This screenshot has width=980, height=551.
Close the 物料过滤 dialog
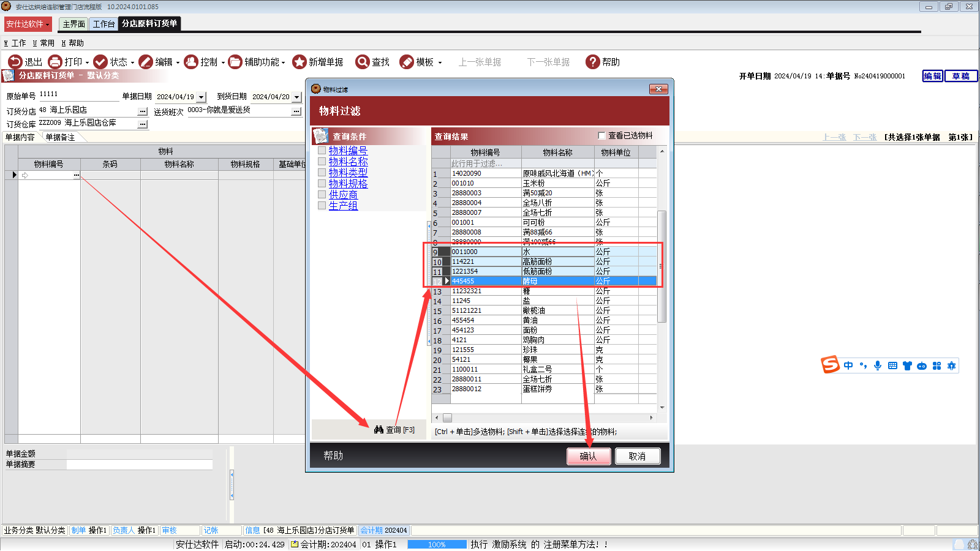[x=658, y=89]
